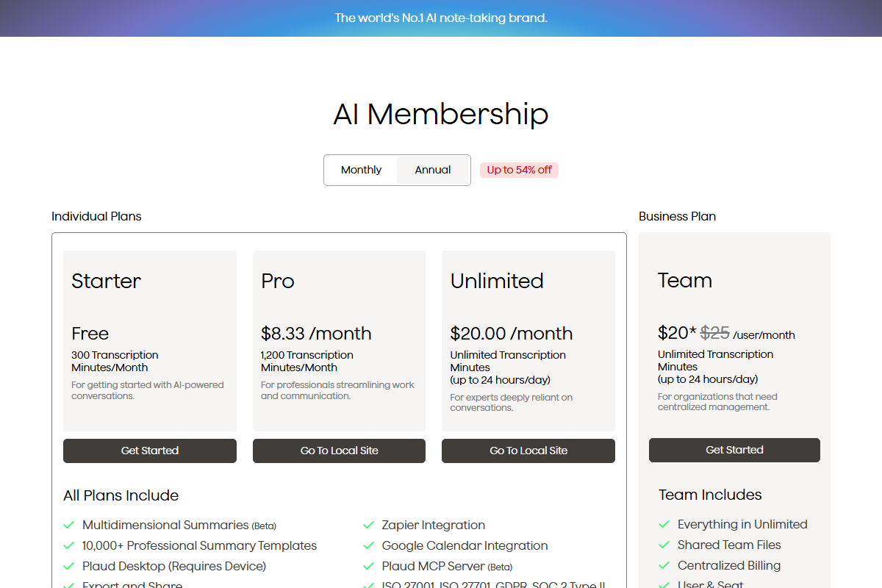Click 1,200 Transcription Minutes/Month text
Image resolution: width=882 pixels, height=588 pixels.
point(307,361)
